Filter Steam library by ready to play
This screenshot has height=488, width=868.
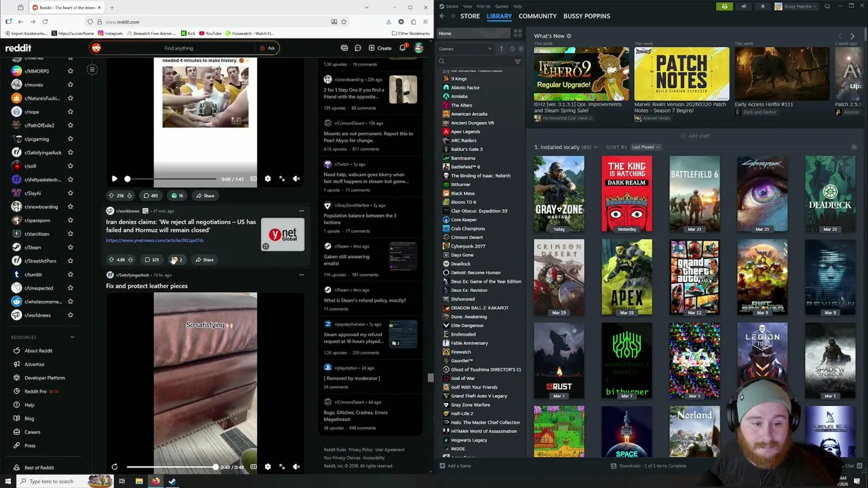click(521, 49)
